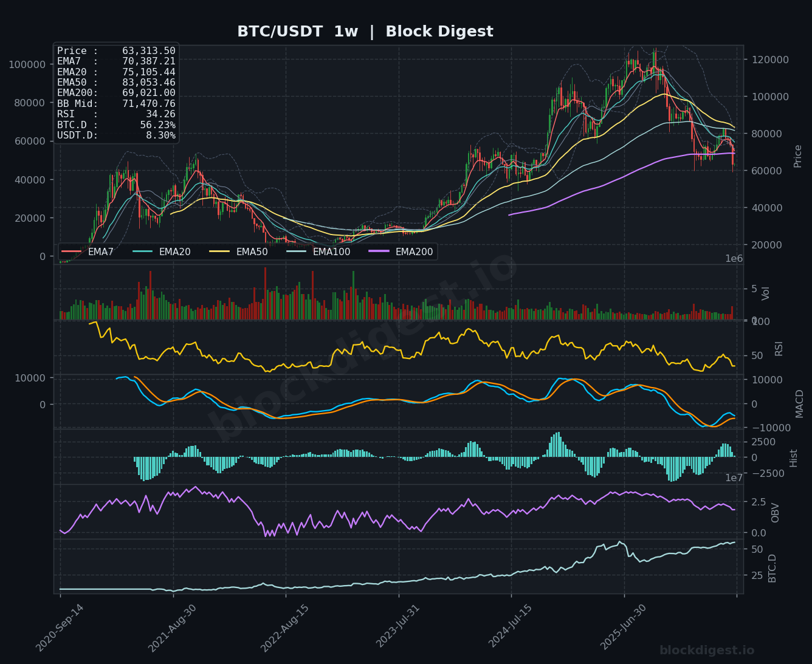Click the 20000 tick on right price axis
Viewport: 812px width, 664px height.
(767, 245)
